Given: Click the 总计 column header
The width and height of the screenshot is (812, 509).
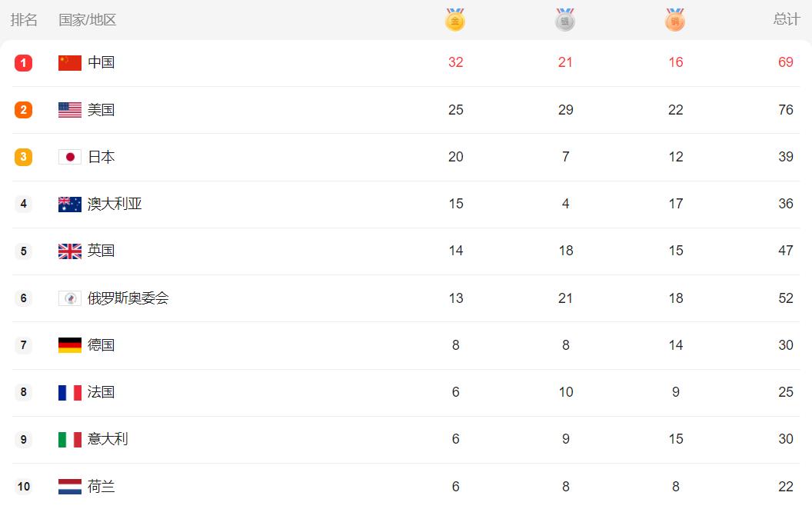Looking at the screenshot, I should coord(786,19).
